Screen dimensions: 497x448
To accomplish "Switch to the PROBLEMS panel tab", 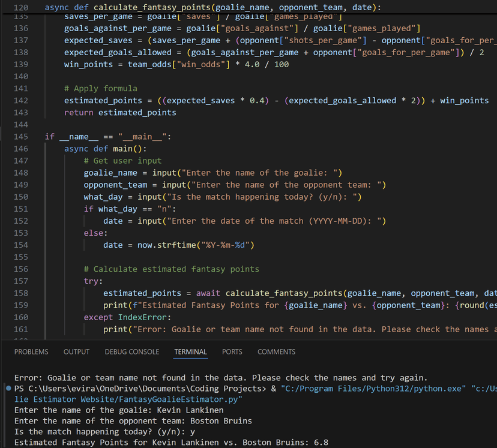I will tap(31, 352).
